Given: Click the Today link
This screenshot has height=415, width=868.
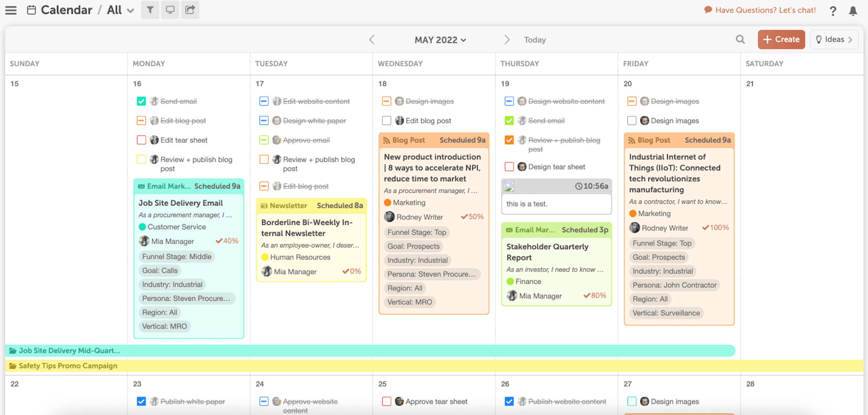Looking at the screenshot, I should [534, 40].
